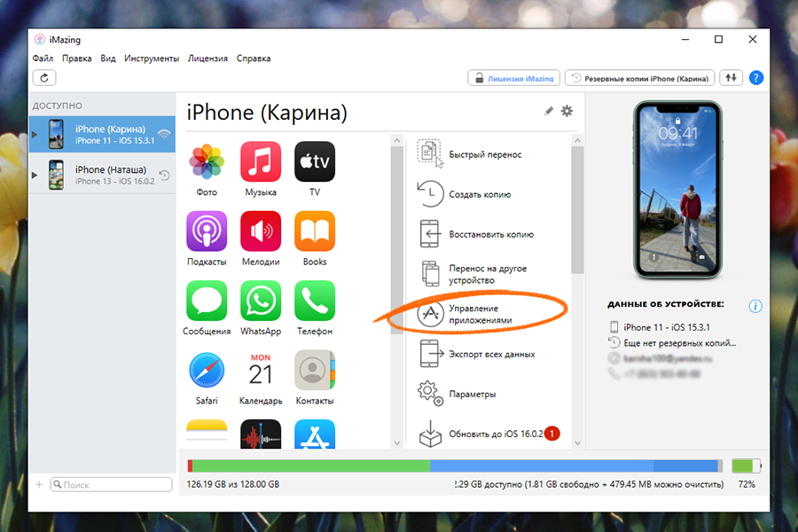Click the plus icon beside search
Image resolution: width=798 pixels, height=532 pixels.
coord(39,484)
